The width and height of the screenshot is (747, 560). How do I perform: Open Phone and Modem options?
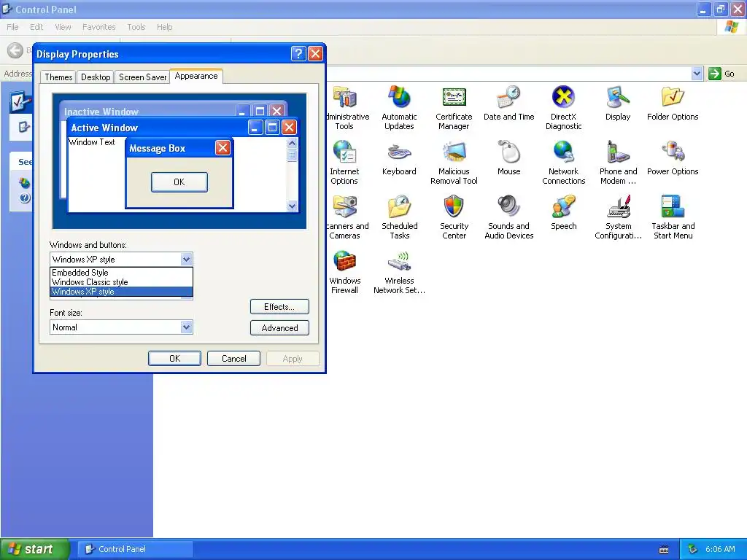pos(618,163)
